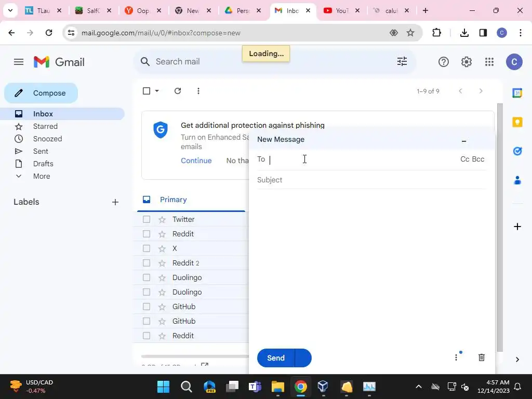The height and width of the screenshot is (399, 532).
Task: Open inbox more options menu
Action: (x=198, y=91)
